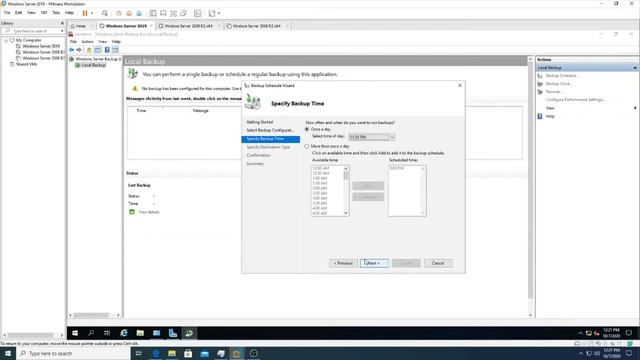Open Microsoft Store on host taskbar
The width and height of the screenshot is (640, 360).
click(188, 353)
